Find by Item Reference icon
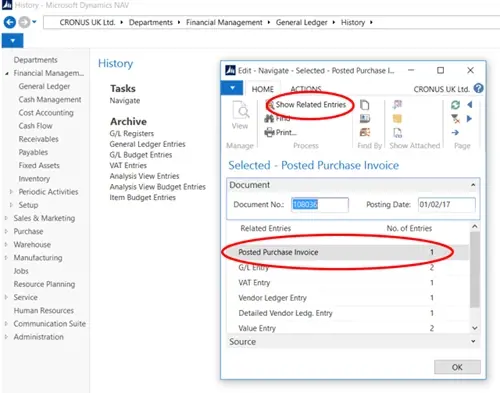Viewport: 500px width, 393px height. (x=365, y=133)
